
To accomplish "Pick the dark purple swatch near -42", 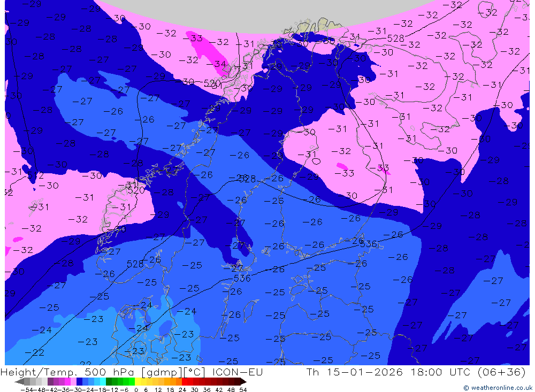I will click(50, 381).
